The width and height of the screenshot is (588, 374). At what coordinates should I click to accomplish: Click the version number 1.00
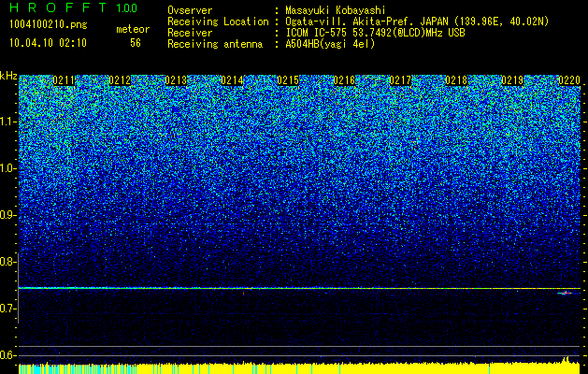point(126,7)
